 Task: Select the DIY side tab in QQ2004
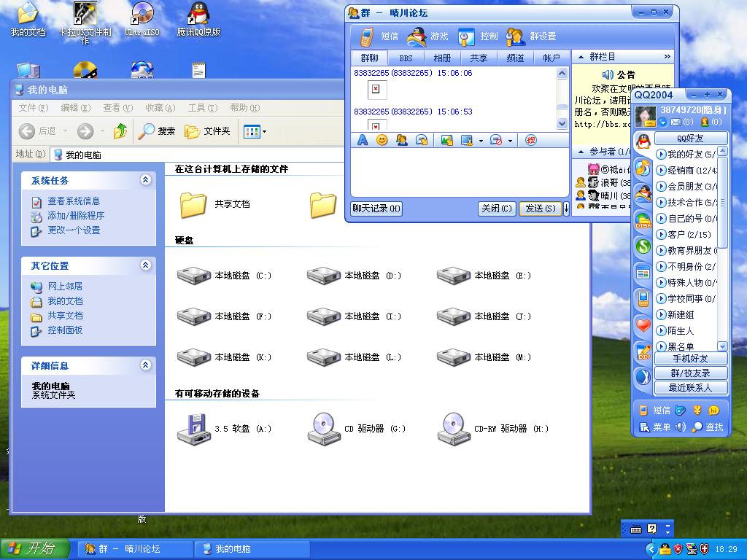(x=643, y=352)
